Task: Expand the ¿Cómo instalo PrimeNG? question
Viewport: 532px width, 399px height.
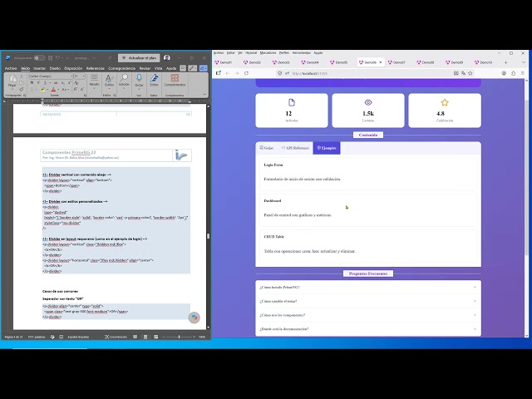Action: click(x=368, y=287)
